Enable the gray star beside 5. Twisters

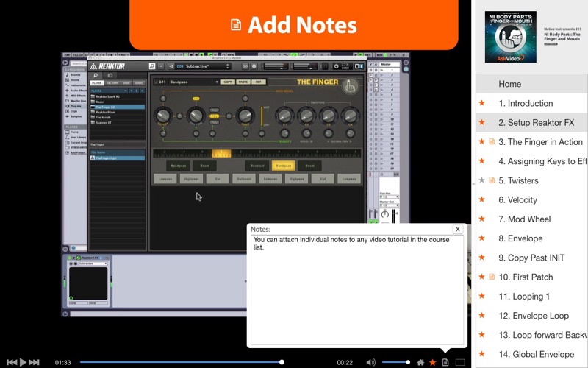(482, 180)
